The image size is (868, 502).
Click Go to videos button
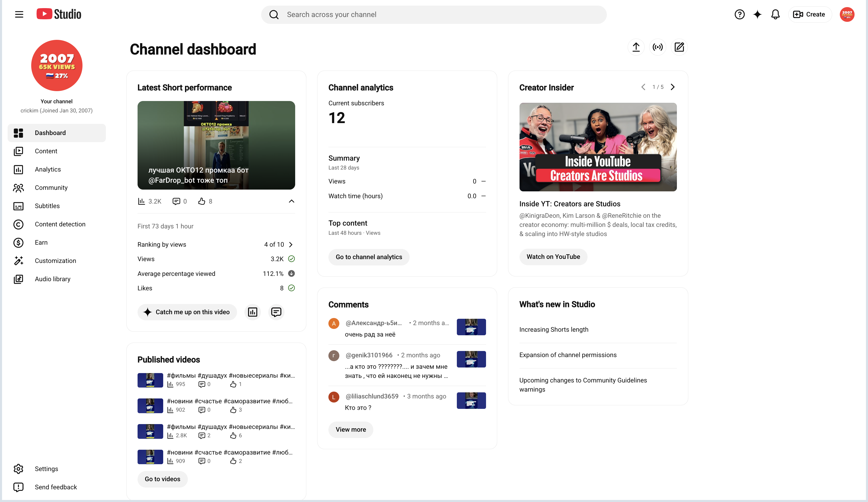[x=162, y=479]
